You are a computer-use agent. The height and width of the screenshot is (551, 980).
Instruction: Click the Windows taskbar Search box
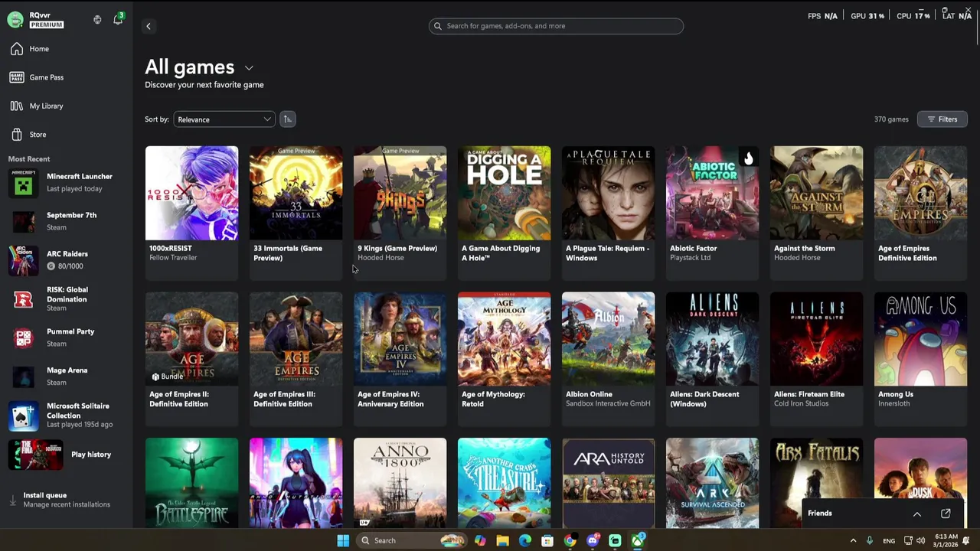coord(412,540)
